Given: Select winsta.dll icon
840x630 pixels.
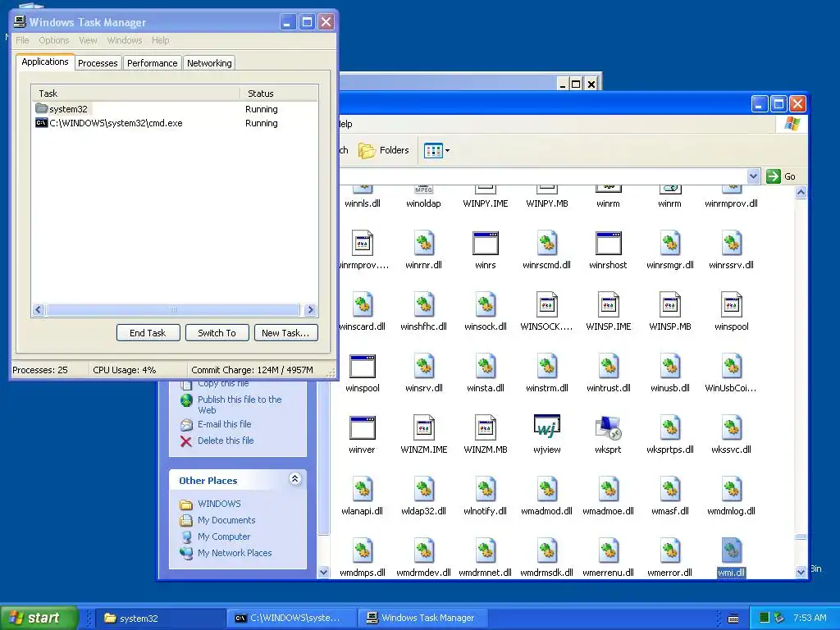Looking at the screenshot, I should point(486,367).
